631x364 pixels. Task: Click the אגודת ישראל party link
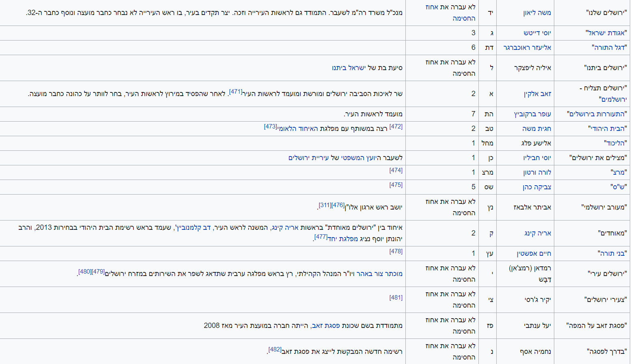coord(606,33)
